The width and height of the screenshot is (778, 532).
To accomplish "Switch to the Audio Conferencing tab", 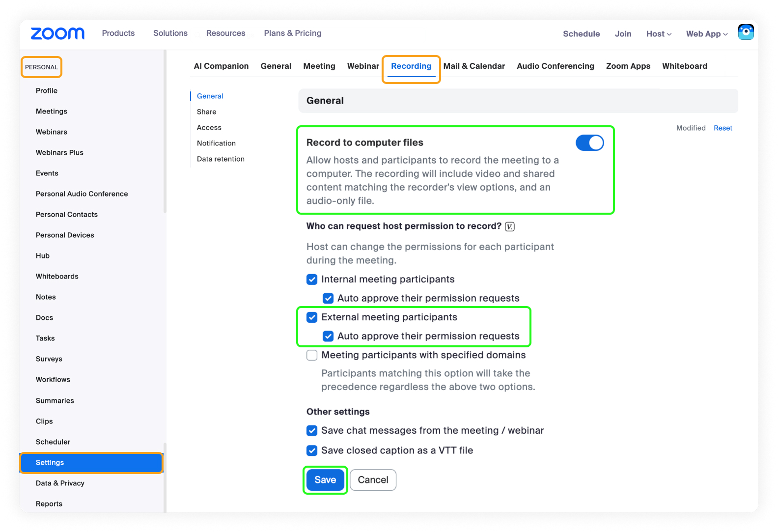I will [555, 66].
